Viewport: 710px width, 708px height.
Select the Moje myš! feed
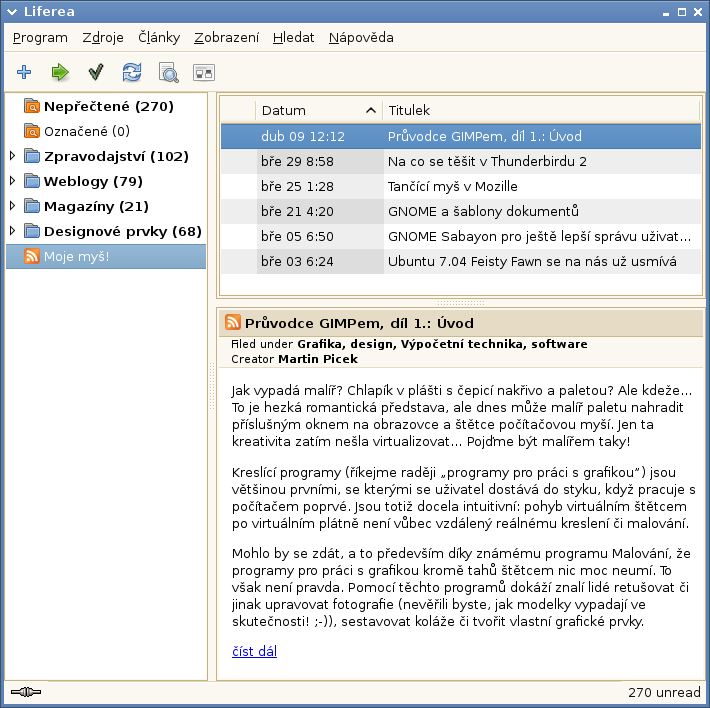tap(106, 256)
